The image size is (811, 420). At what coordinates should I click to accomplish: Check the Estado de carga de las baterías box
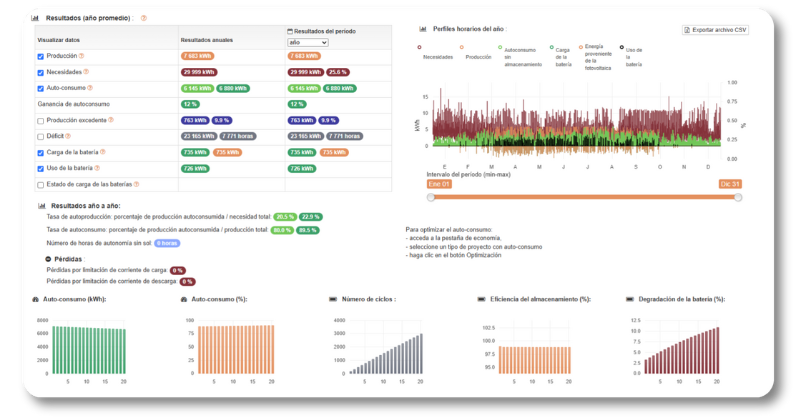(41, 185)
